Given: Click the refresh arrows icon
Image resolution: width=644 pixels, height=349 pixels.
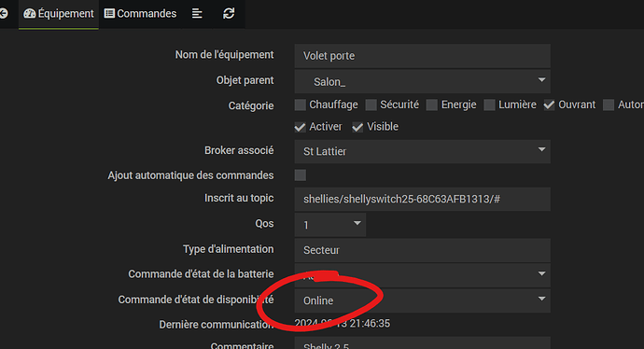Looking at the screenshot, I should (x=229, y=14).
